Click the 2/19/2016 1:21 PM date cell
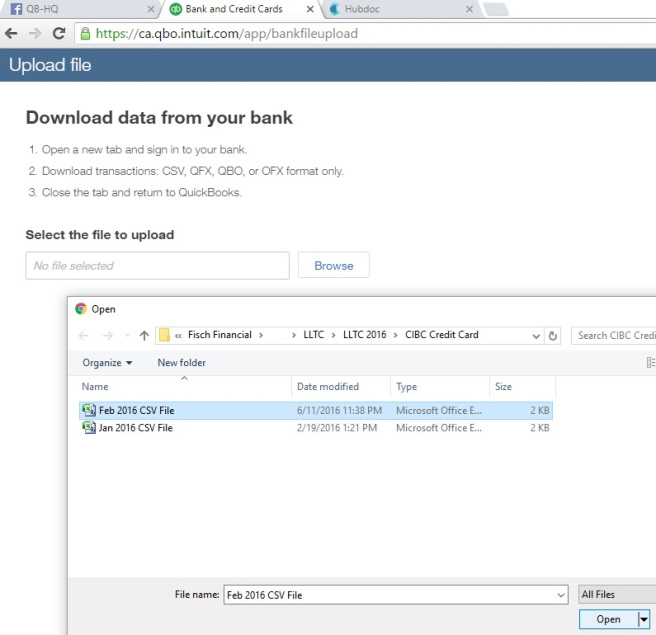Screen dimensions: 656x635 [337, 428]
